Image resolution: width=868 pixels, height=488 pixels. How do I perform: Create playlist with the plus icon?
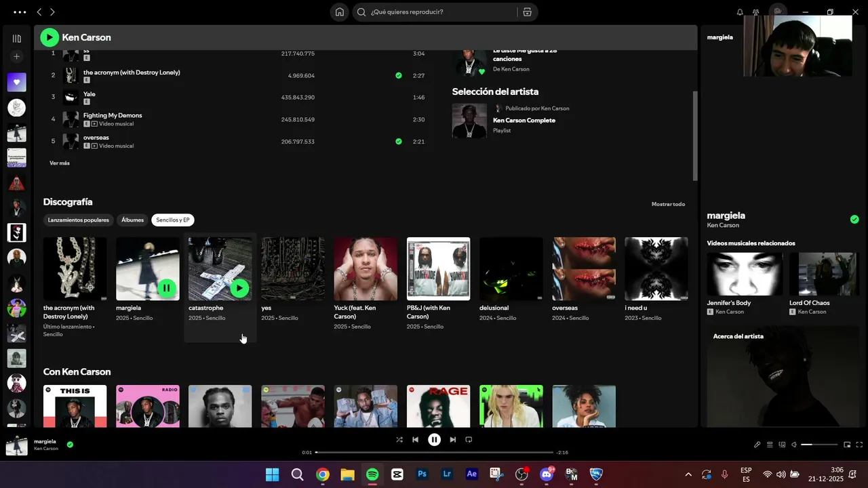pos(17,56)
